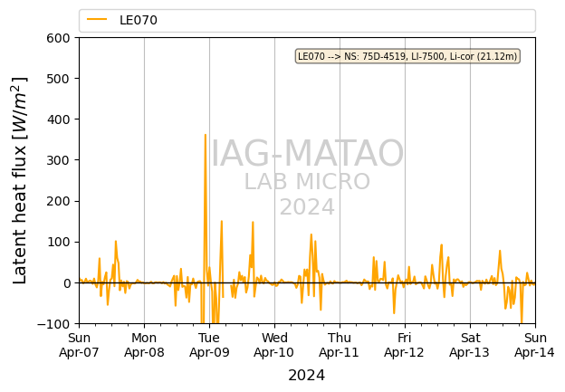Click the Sat Apr-13 date label
Screen dimensions: 565x392
[x=470, y=345]
